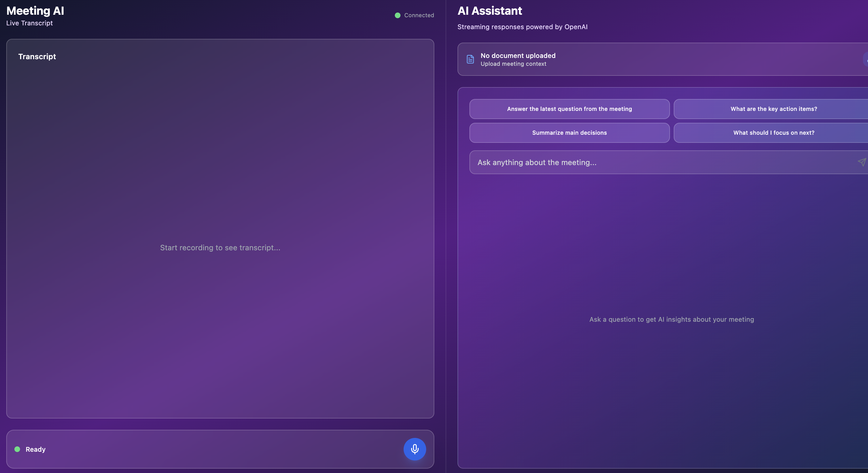Click the partially visible upload button at right edge

(866, 59)
